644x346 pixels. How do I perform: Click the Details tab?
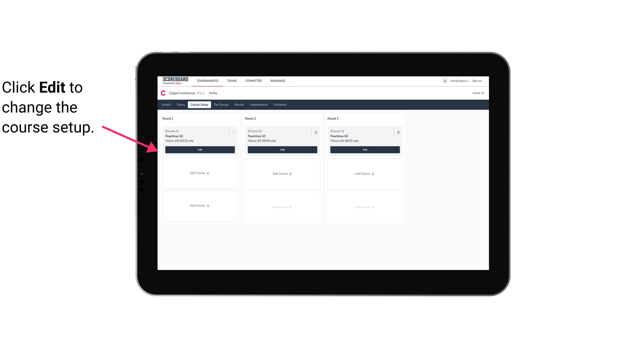pos(166,104)
